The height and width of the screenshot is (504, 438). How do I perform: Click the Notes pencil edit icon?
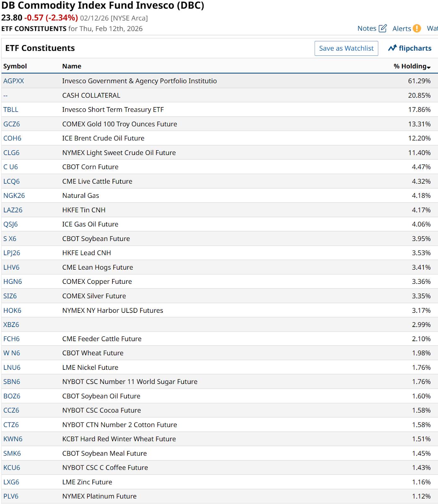(x=383, y=28)
